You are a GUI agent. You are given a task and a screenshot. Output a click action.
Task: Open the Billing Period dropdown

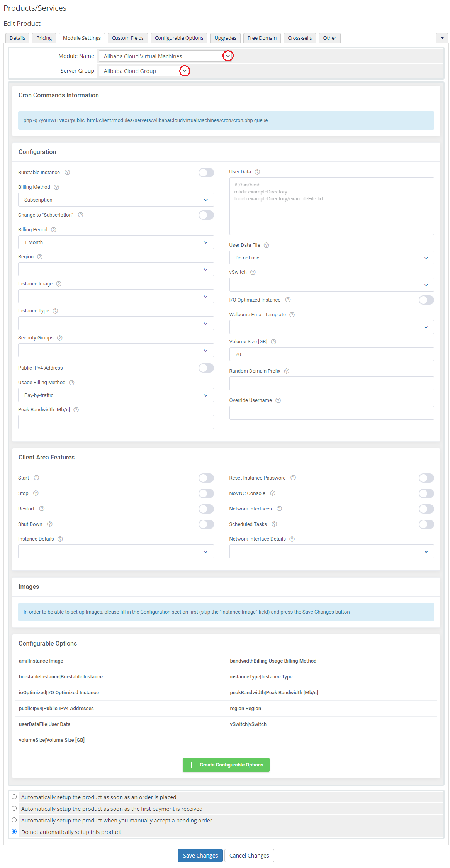(x=116, y=242)
